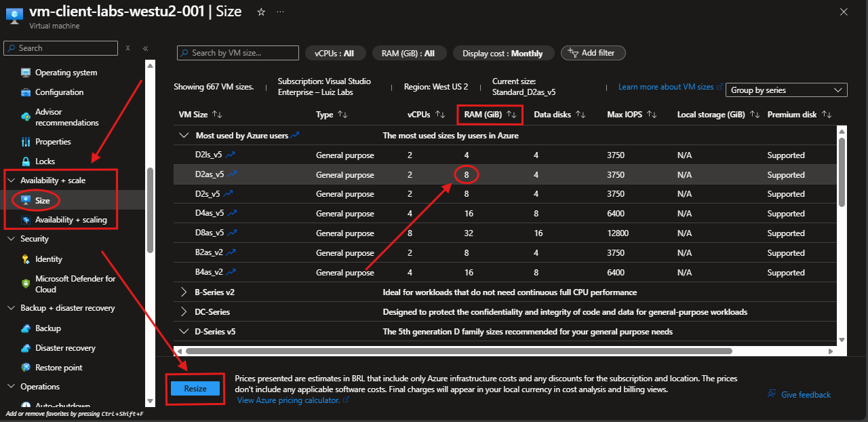Image resolution: width=868 pixels, height=422 pixels.
Task: Open Size in the sidebar menu
Action: point(42,201)
